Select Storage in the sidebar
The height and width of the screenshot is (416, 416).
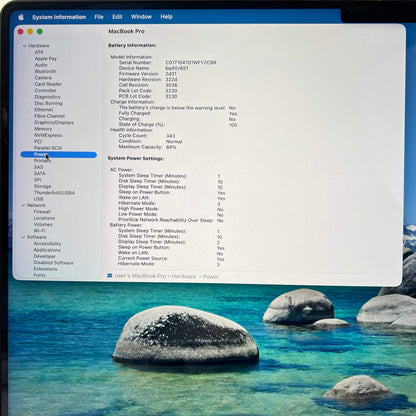(x=42, y=186)
